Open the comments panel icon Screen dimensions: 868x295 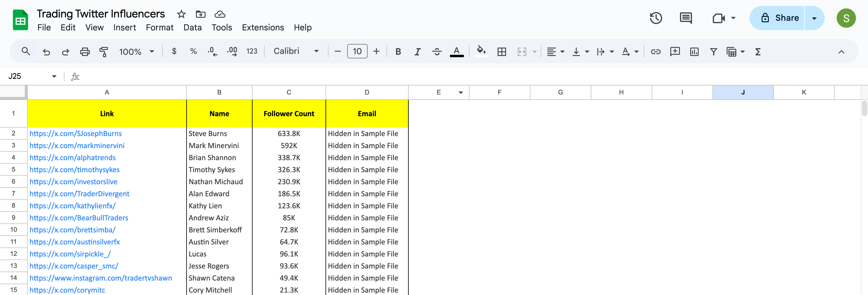click(x=686, y=18)
